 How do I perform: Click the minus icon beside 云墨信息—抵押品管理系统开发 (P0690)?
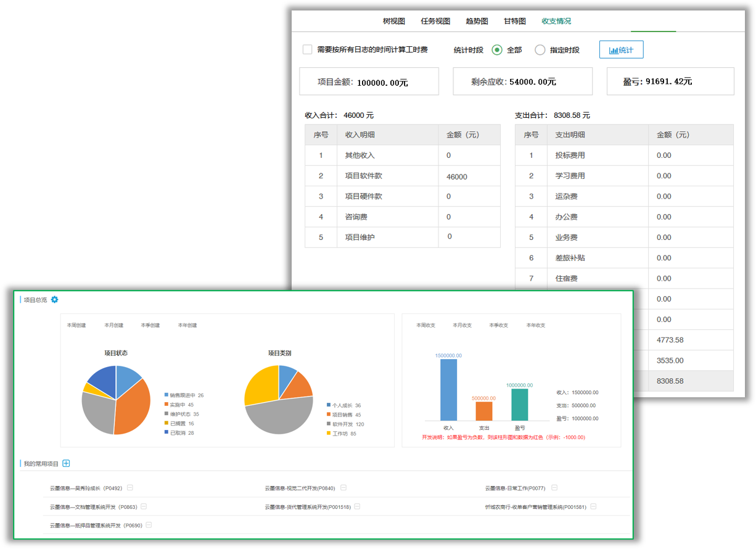149,525
